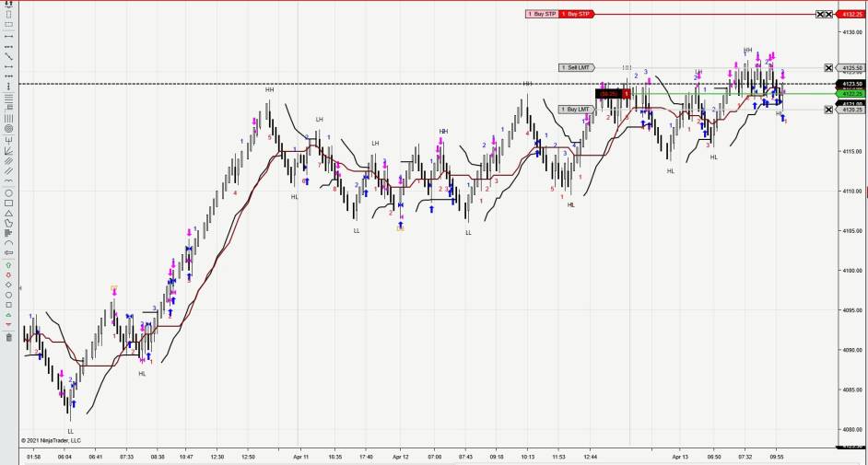Select the Dot chart marker
868x465 pixels.
9,295
